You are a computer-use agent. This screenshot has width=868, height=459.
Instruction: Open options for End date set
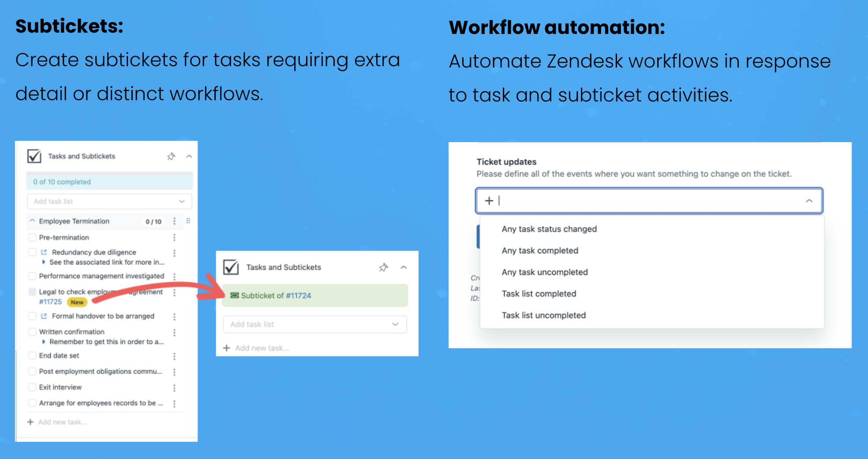pos(174,356)
